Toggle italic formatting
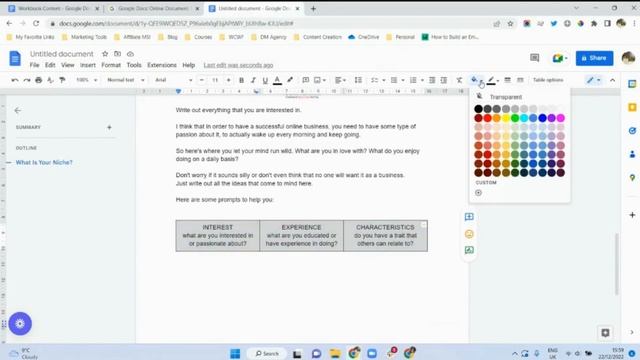 click(x=253, y=80)
